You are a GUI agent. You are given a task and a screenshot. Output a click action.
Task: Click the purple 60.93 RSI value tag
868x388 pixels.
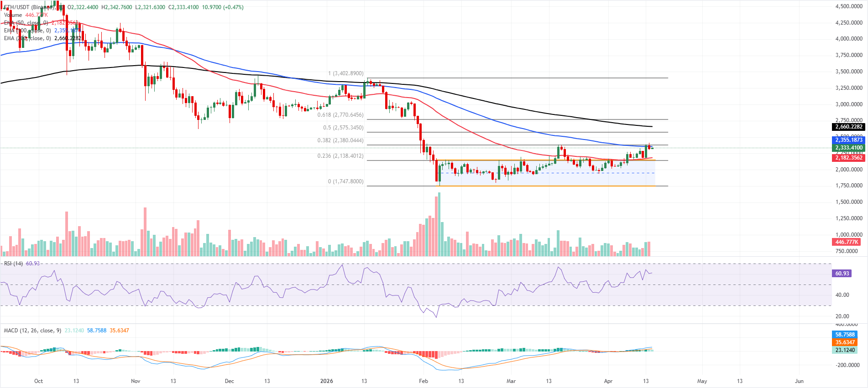pos(842,274)
